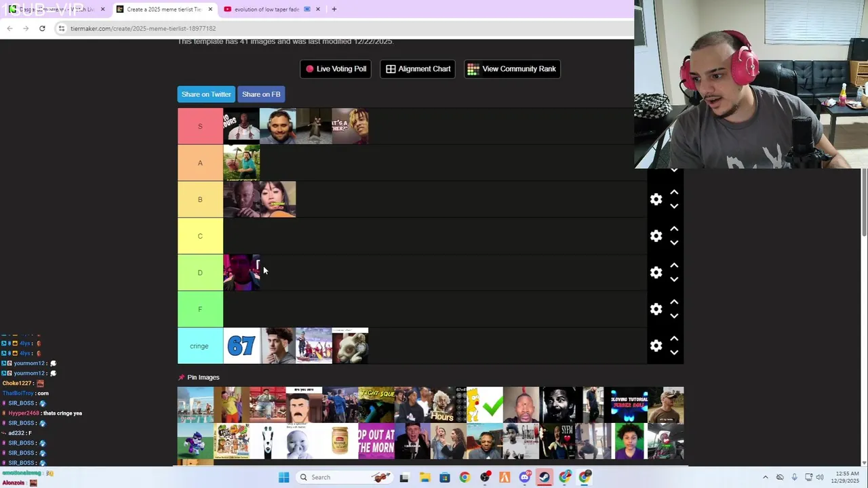Screen dimensions: 868x488
Task: Pick the baby face meme image
Action: click(x=304, y=441)
